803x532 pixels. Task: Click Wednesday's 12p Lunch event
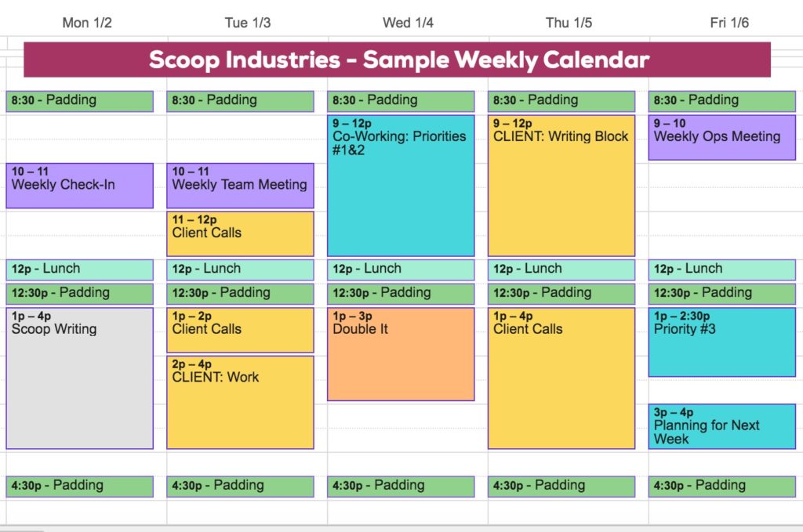(x=401, y=270)
